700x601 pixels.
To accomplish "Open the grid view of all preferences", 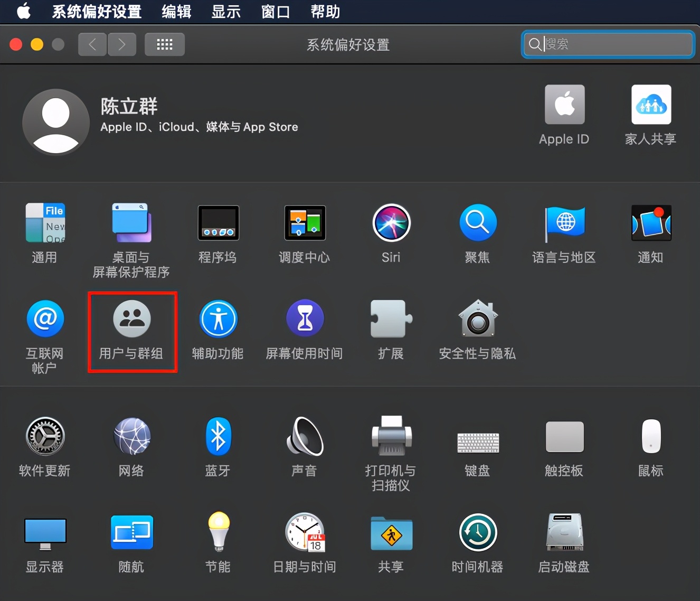I will (164, 44).
